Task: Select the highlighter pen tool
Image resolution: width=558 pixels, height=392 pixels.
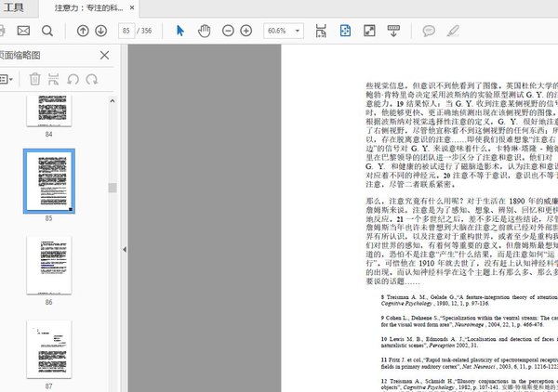Action: 453,31
